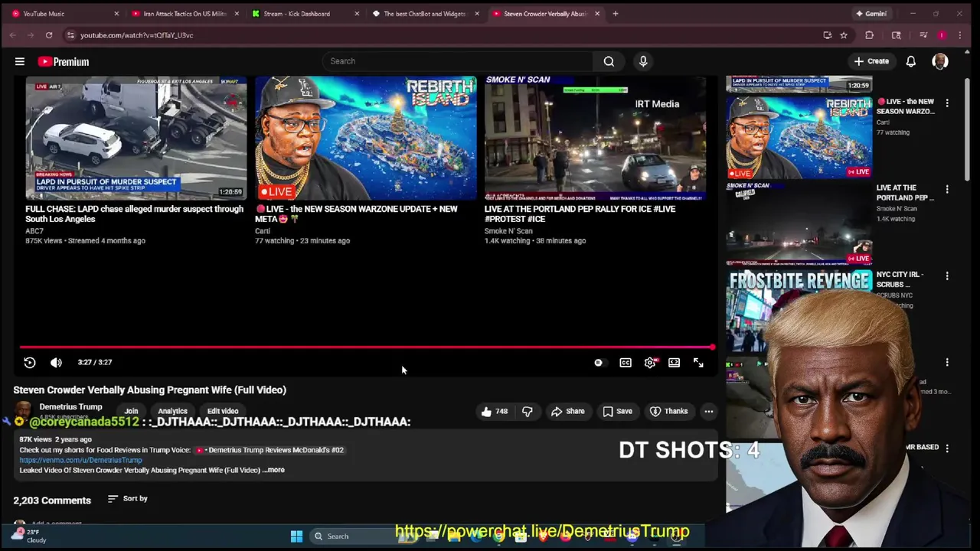980x551 pixels.
Task: Switch to theater mode
Action: [x=674, y=363]
